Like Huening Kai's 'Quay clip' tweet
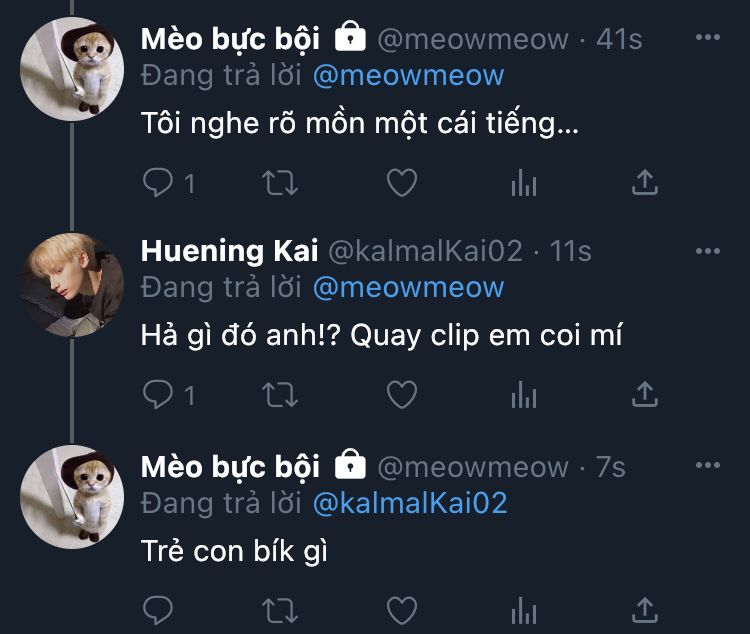750x634 pixels. pos(401,395)
